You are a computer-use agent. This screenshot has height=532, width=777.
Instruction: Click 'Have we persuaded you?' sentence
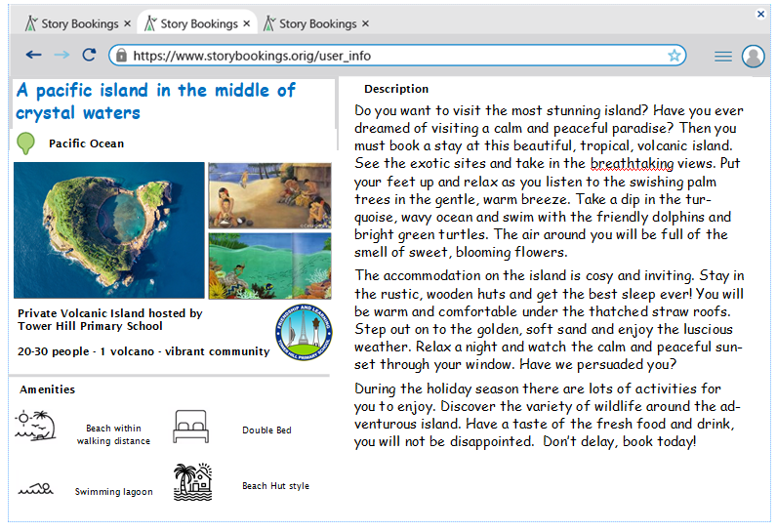click(598, 364)
